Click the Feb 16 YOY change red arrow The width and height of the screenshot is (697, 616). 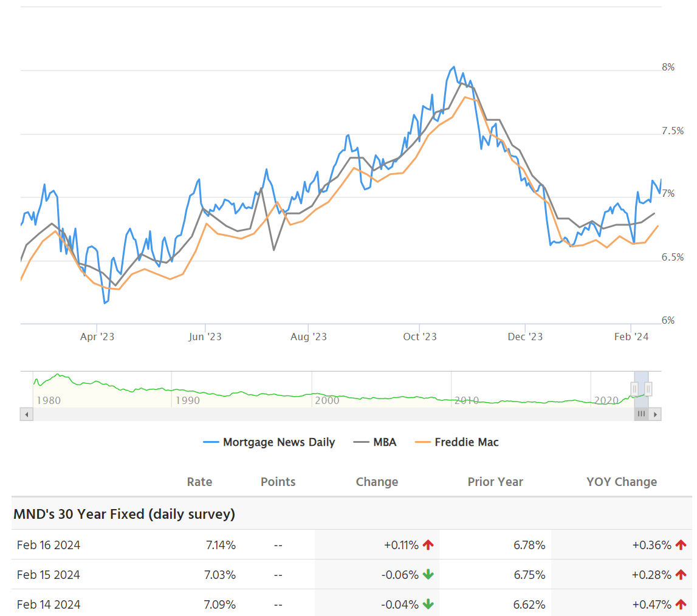(681, 545)
